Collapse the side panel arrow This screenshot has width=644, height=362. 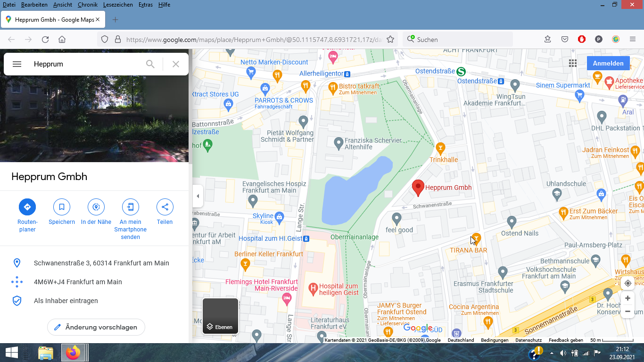pyautogui.click(x=198, y=196)
